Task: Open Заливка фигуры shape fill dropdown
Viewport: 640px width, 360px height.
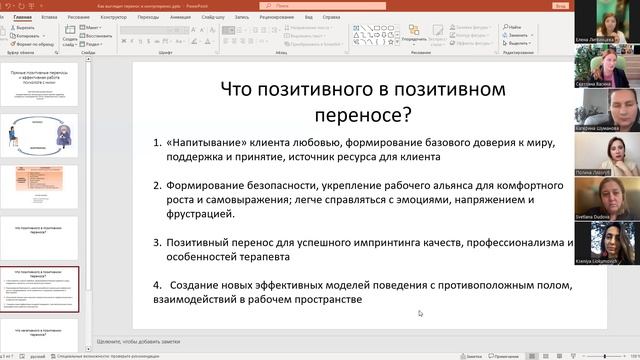Action: click(471, 27)
